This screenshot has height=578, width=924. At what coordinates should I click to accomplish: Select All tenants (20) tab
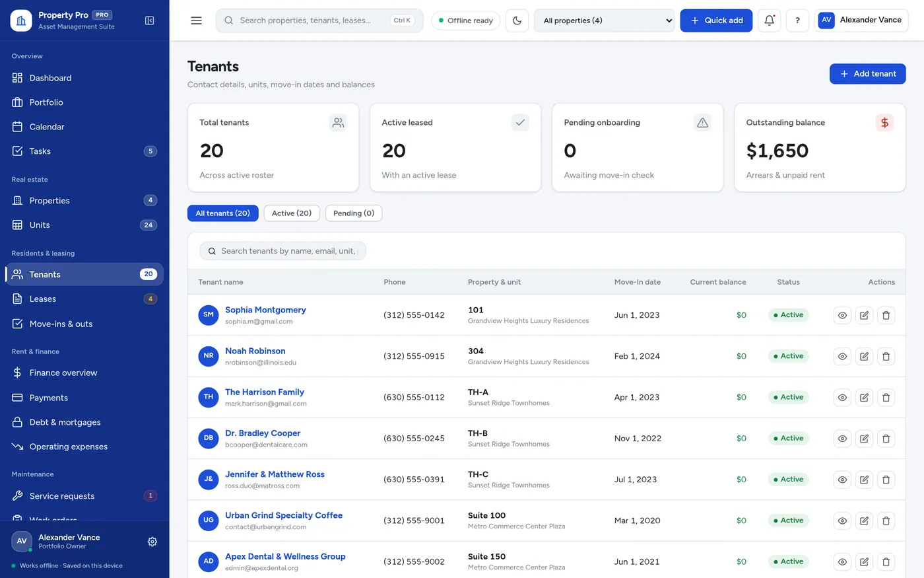pyautogui.click(x=223, y=213)
